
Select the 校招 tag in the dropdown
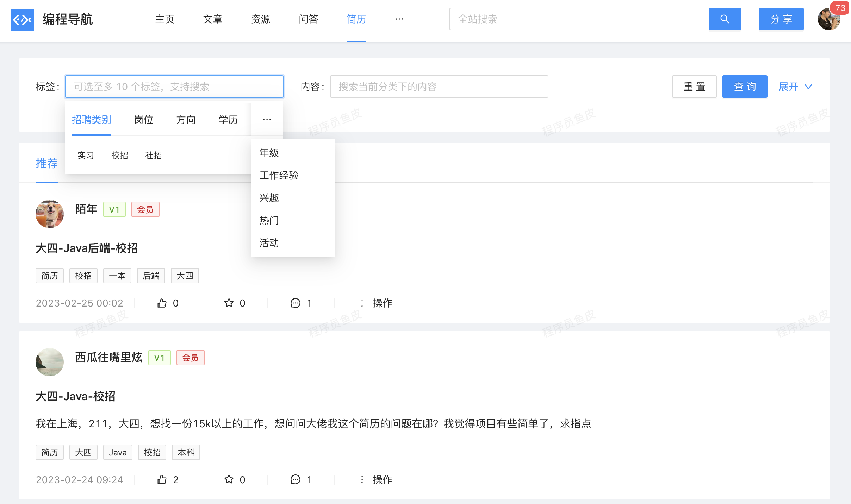(119, 156)
